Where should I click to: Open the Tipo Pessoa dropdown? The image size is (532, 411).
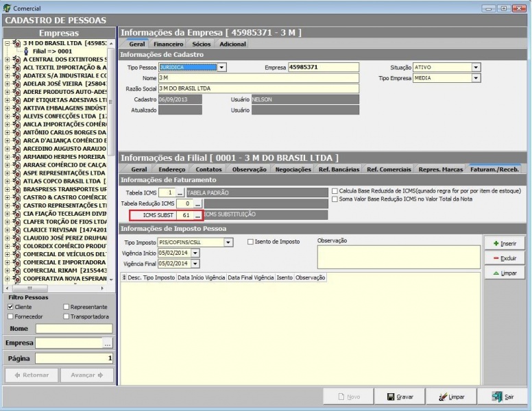(x=221, y=68)
